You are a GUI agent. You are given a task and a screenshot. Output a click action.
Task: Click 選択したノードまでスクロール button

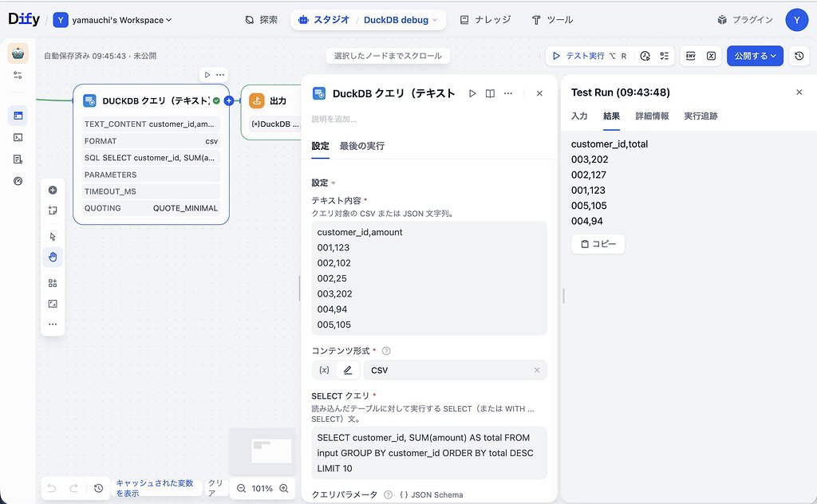(x=388, y=56)
